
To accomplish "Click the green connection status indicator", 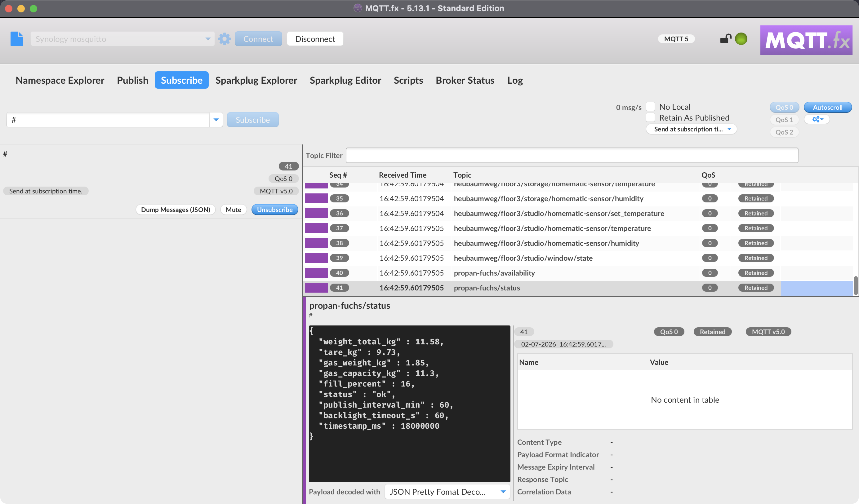I will (741, 39).
